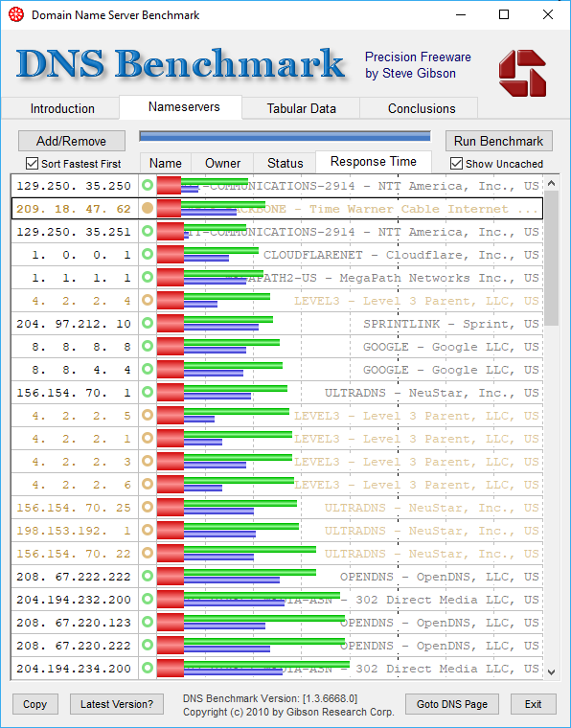The image size is (571, 728).
Task: Click status circle for 204.97.212.10
Action: tap(148, 323)
